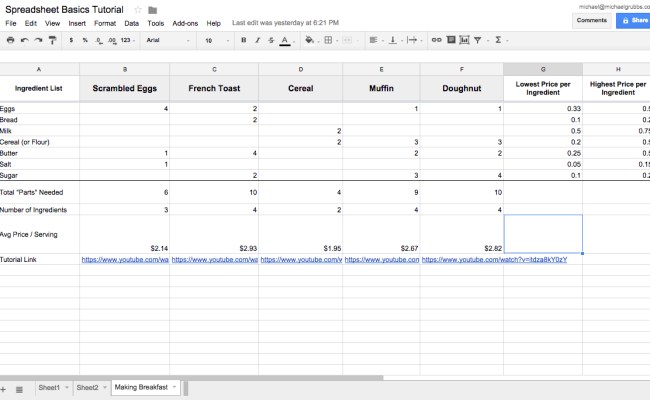The image size is (650, 400).
Task: Select the Lowest Price per Ingredient header
Action: [543, 88]
